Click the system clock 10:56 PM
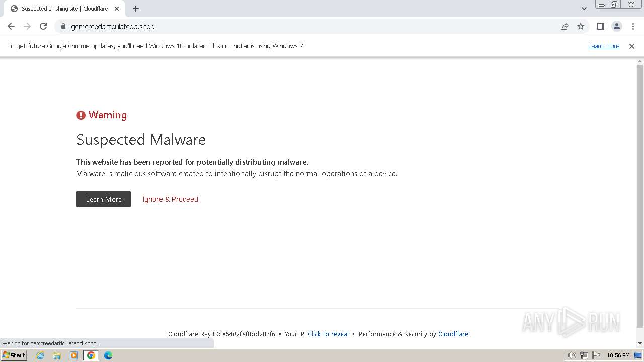The image size is (644, 362). (x=618, y=355)
